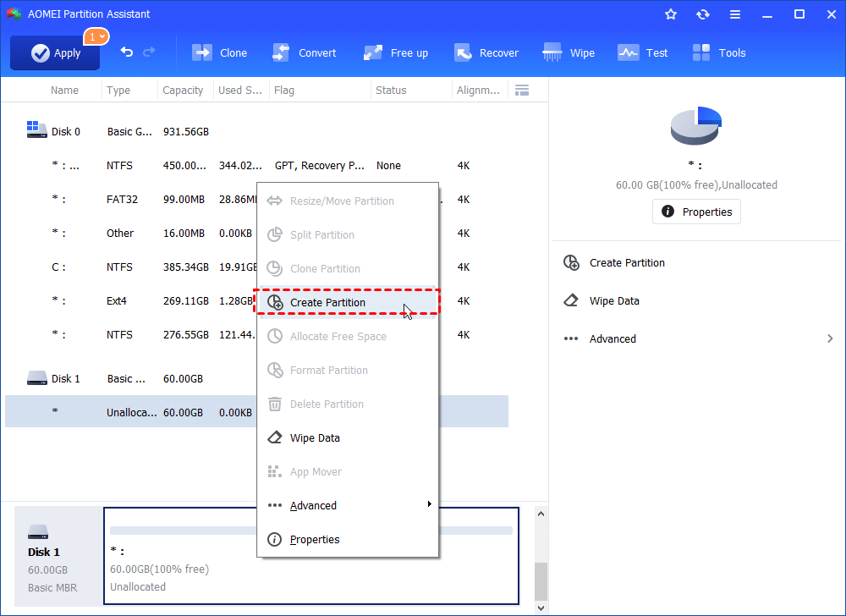Open the Clone tool
This screenshot has height=616, width=846.
pyautogui.click(x=219, y=52)
